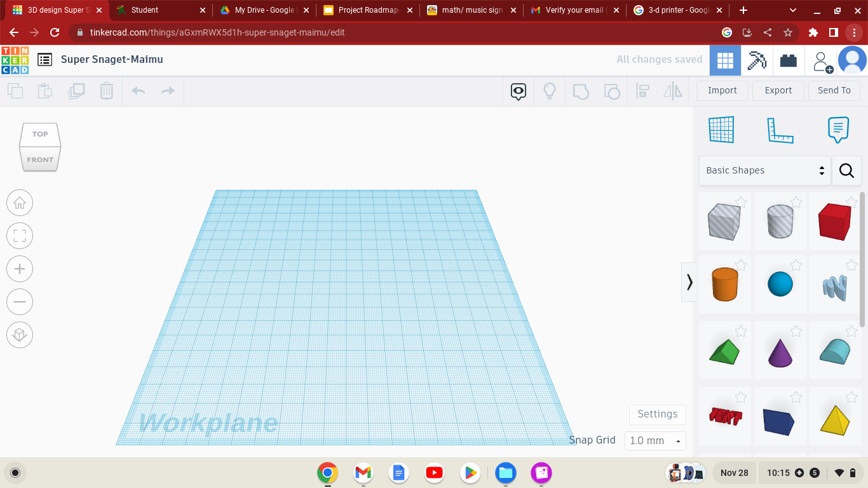Click the Import button

click(x=722, y=90)
